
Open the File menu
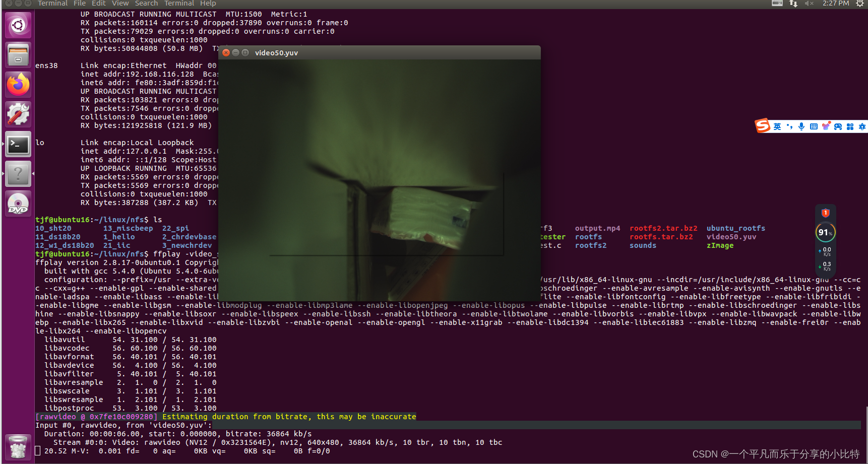[80, 4]
